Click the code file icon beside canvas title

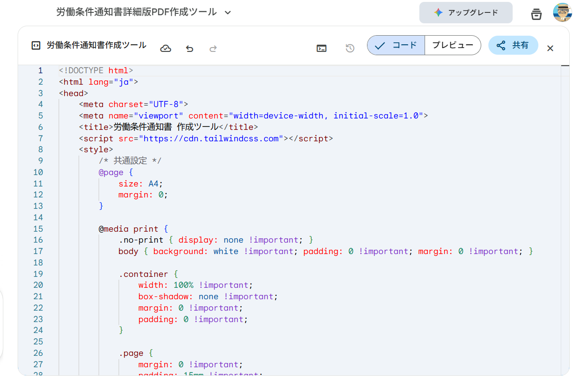click(x=36, y=46)
